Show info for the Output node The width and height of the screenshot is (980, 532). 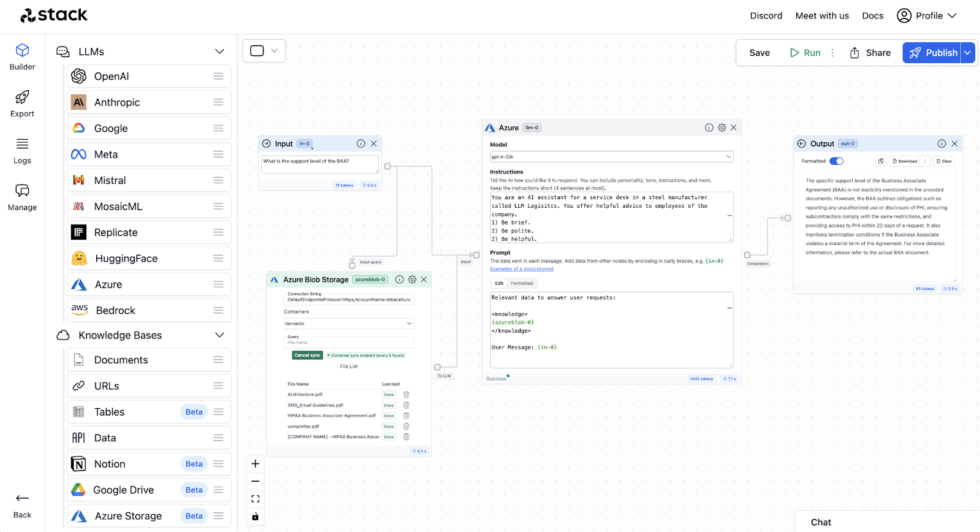941,143
